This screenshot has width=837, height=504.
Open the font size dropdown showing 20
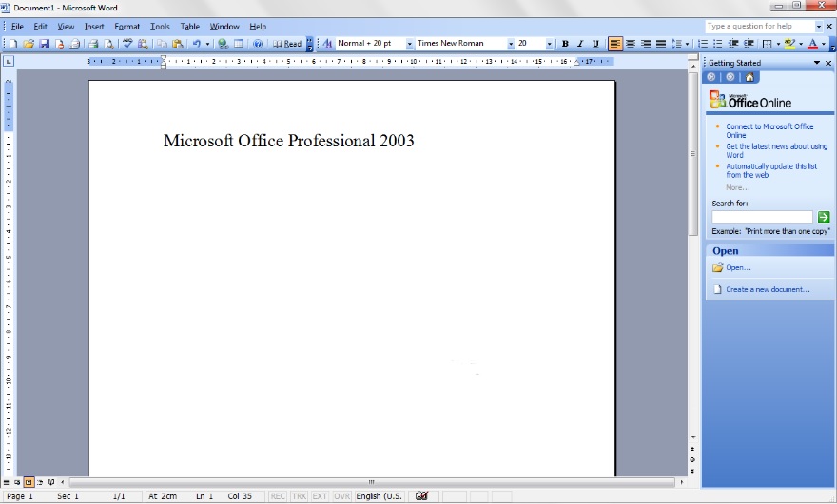pyautogui.click(x=550, y=44)
